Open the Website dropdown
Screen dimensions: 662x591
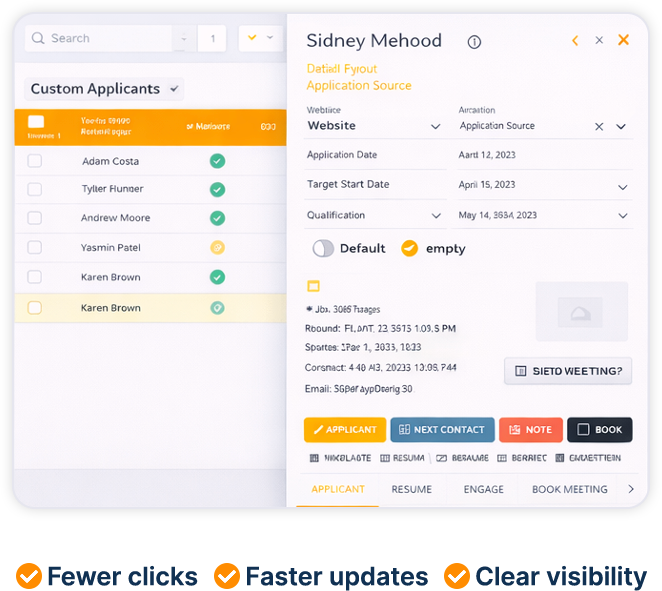click(x=435, y=127)
